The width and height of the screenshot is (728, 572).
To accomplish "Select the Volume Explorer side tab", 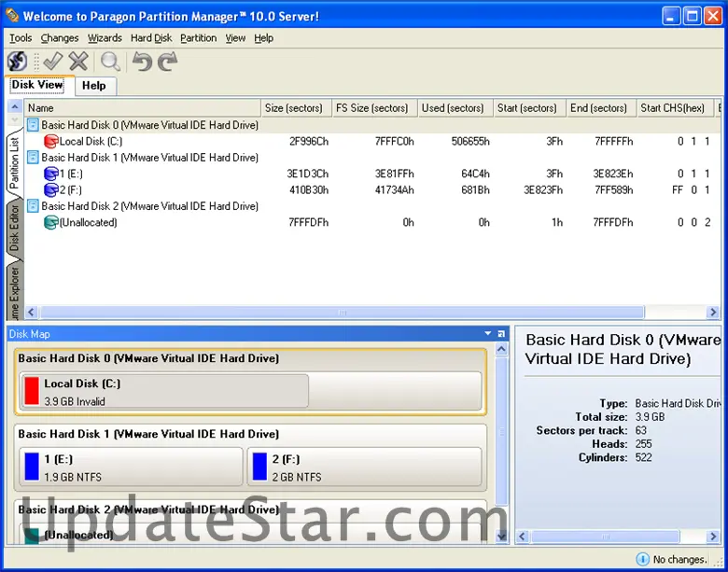I will tap(14, 291).
